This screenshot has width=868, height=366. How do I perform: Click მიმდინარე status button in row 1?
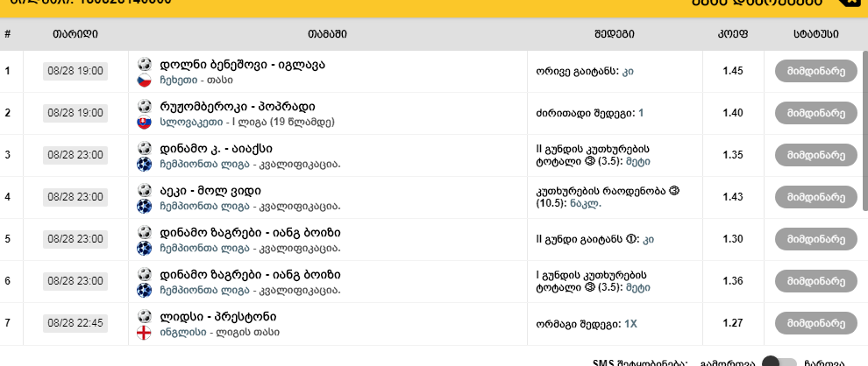pyautogui.click(x=815, y=71)
